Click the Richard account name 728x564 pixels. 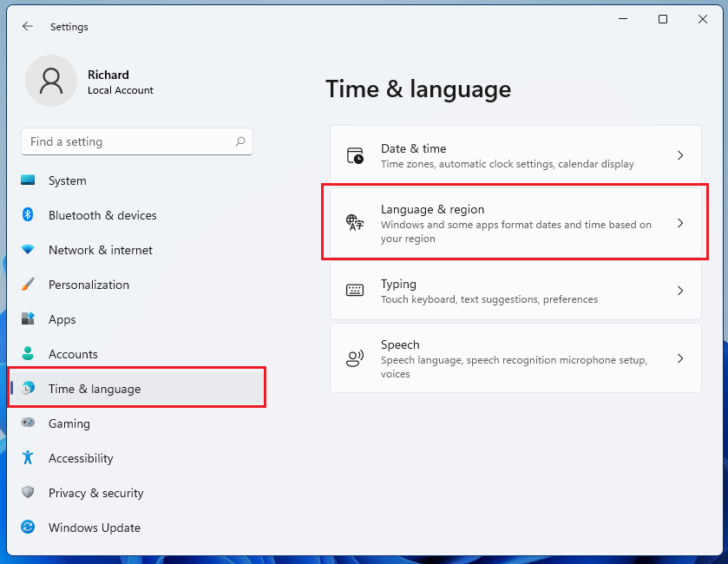[108, 75]
